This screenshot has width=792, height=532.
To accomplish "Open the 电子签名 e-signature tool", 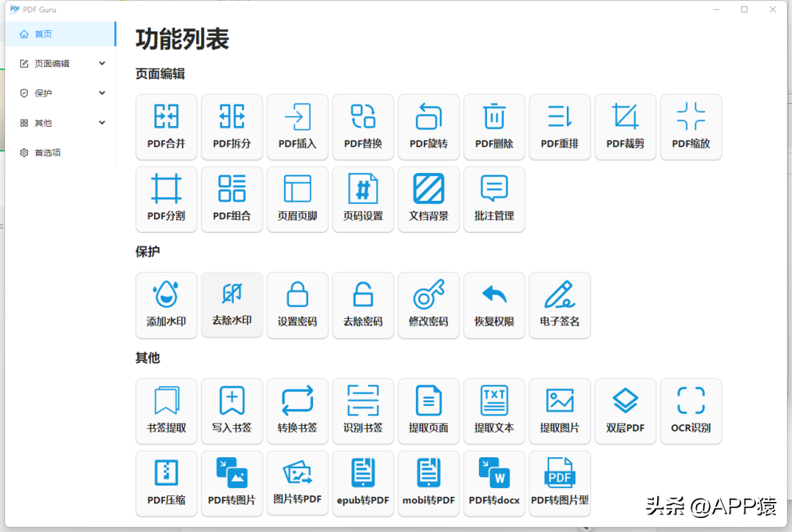I will pos(560,306).
